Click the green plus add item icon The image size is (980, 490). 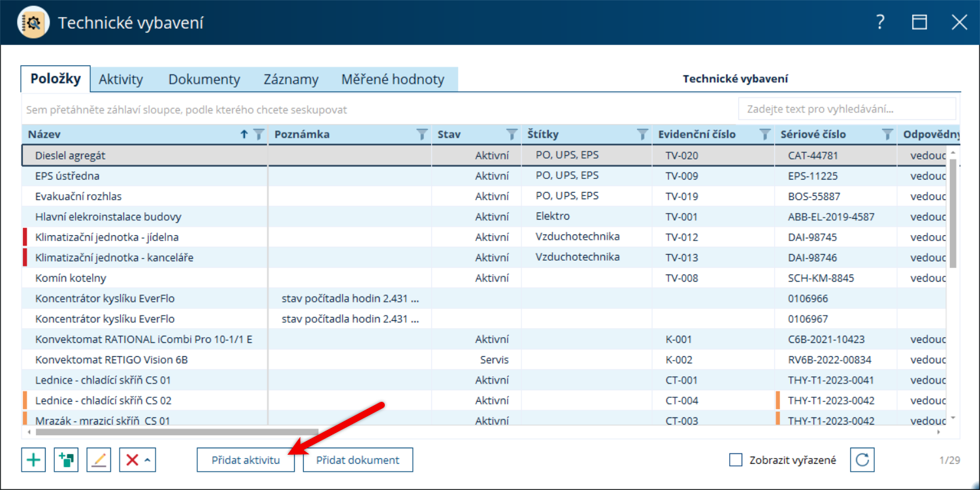click(x=33, y=460)
